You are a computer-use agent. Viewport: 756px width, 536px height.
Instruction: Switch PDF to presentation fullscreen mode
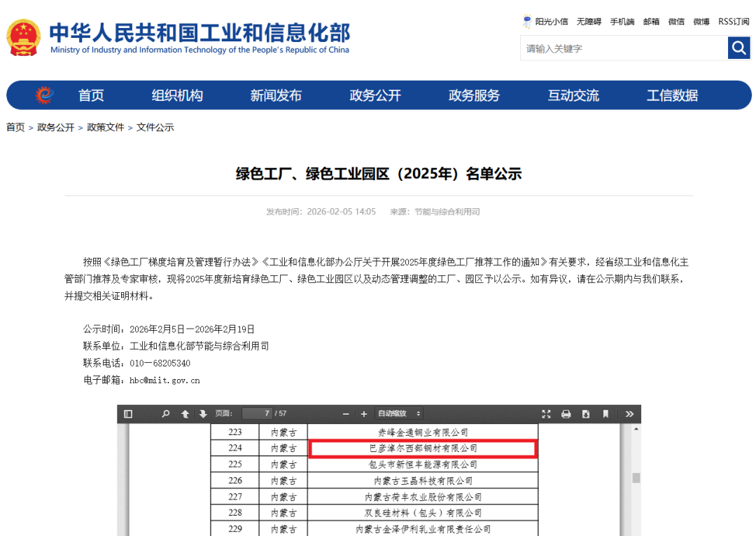(x=546, y=414)
